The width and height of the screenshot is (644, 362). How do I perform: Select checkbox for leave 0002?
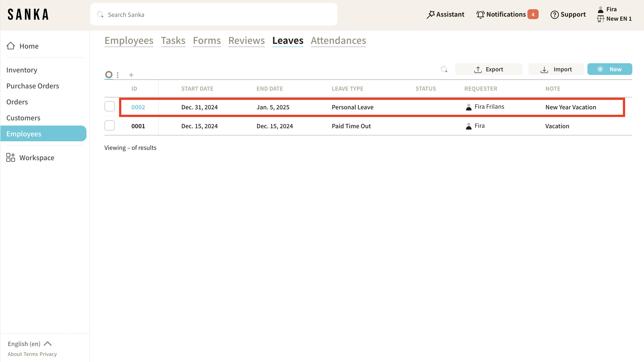[109, 106]
